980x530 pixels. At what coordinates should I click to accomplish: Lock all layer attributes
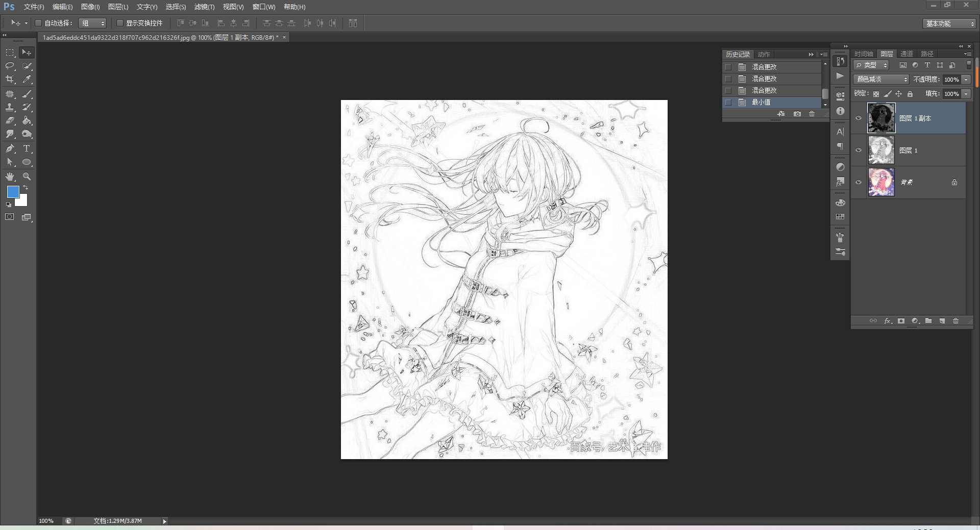910,94
